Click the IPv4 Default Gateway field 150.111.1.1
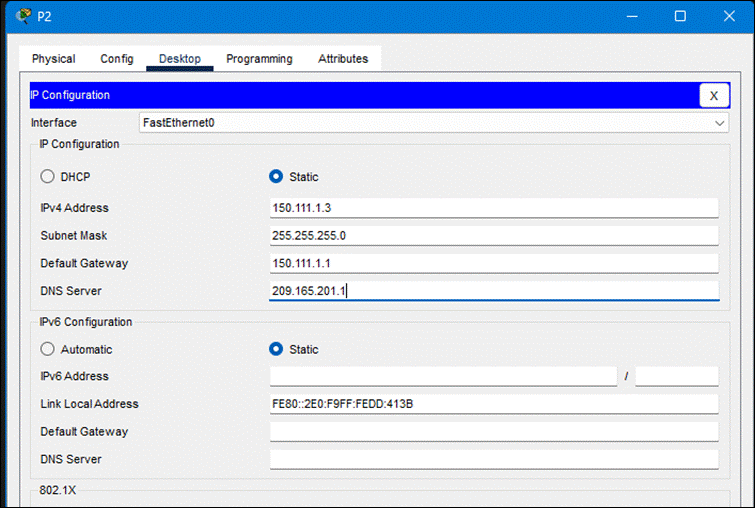 tap(494, 263)
